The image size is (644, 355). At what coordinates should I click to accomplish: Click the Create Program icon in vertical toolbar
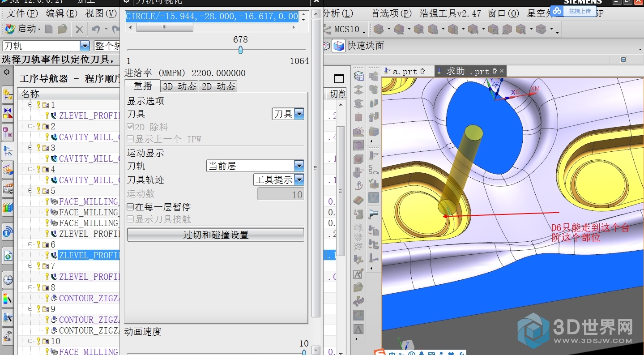(373, 76)
